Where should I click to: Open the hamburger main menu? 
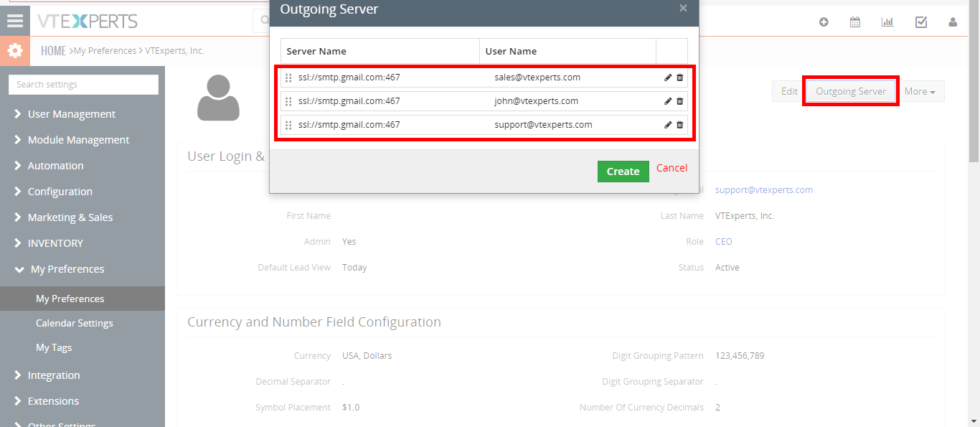pos(15,21)
